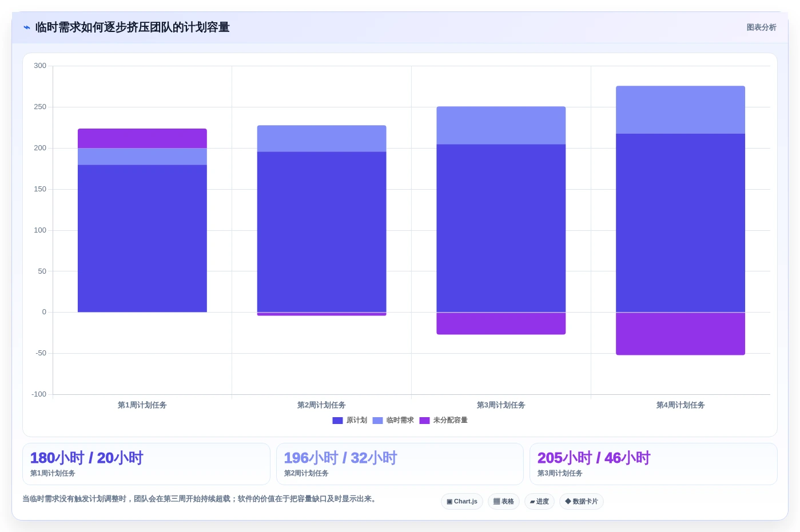Click the dark blue 原计划 bar for 第2周
The height and width of the screenshot is (532, 800).
tap(322, 232)
